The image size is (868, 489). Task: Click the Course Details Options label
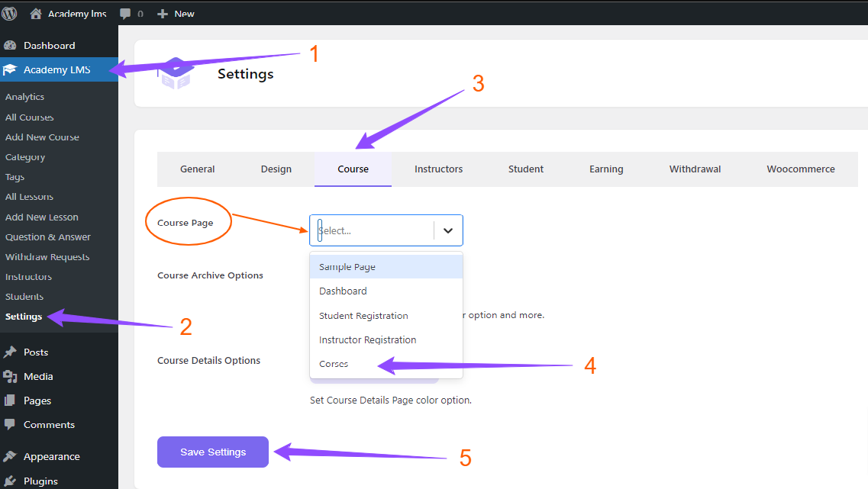coord(208,360)
